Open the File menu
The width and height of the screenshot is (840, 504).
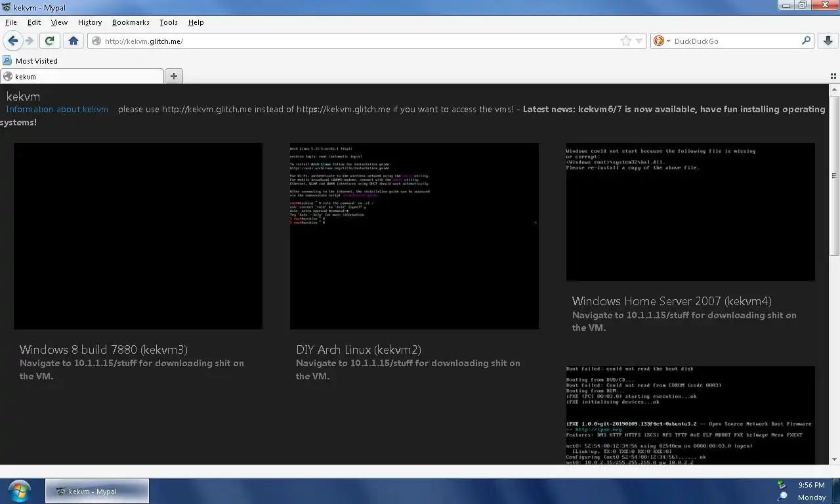point(11,22)
